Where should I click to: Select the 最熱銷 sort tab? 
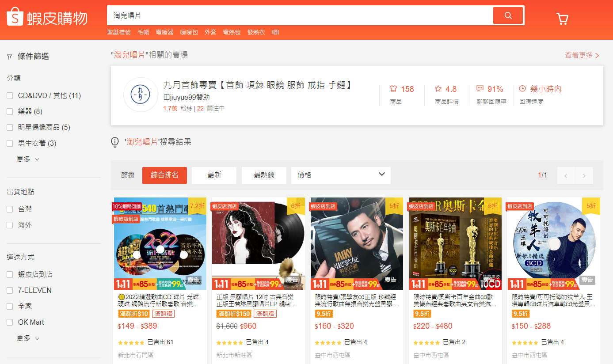pos(264,175)
